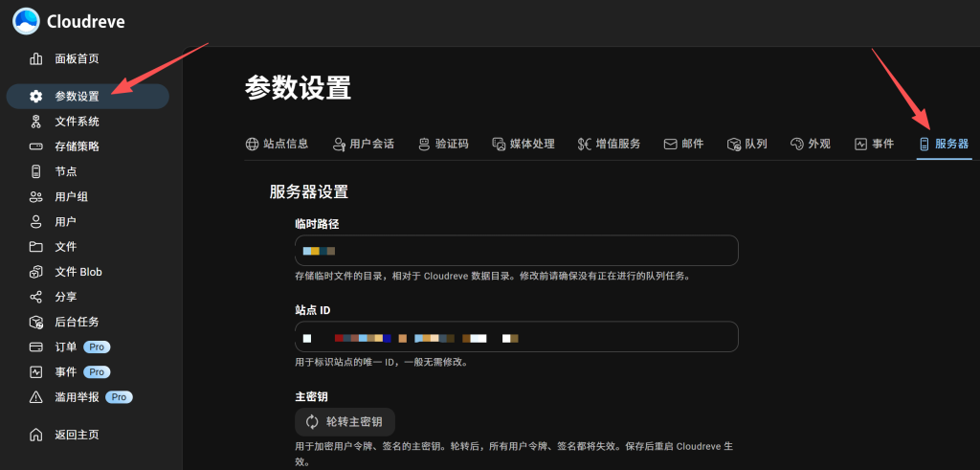Select the 文件 Blob sidebar icon

(36, 272)
